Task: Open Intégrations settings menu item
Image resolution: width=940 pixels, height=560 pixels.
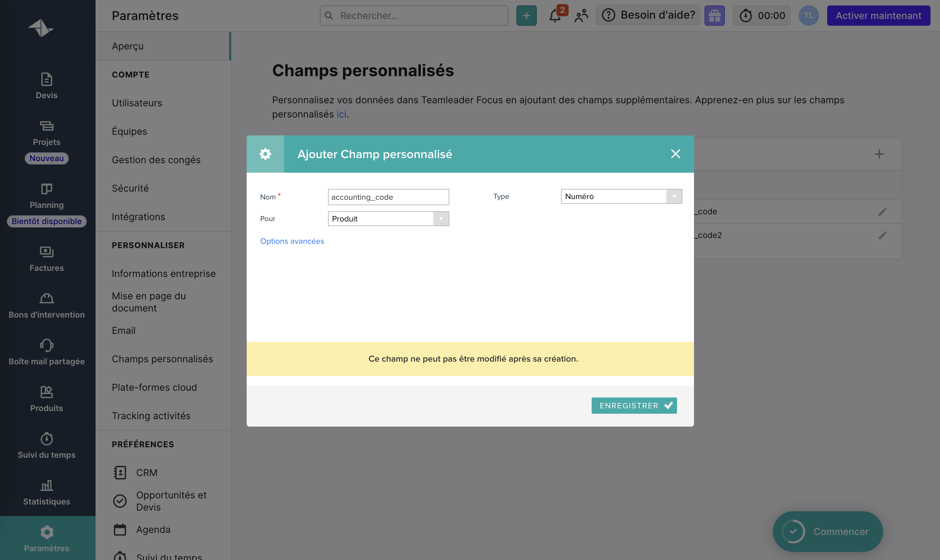Action: tap(138, 217)
